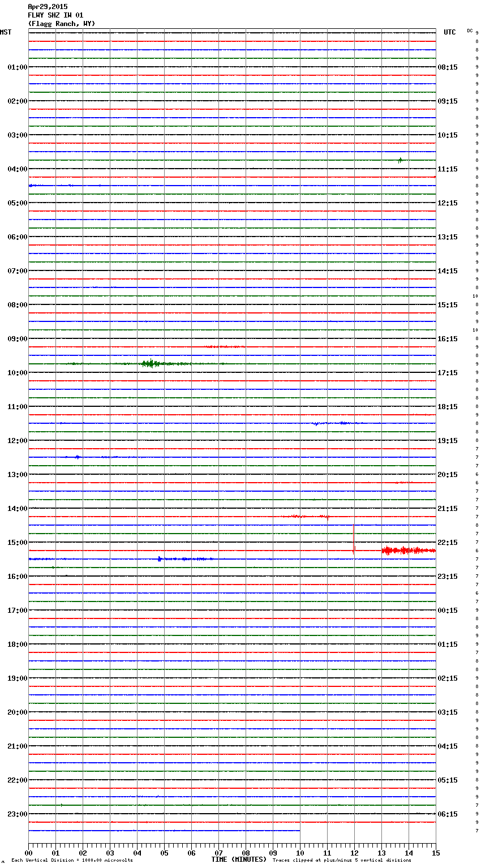Screen dimensions: 481x868
Task: Click the date label Apr29,2015
Action: coord(48,7)
